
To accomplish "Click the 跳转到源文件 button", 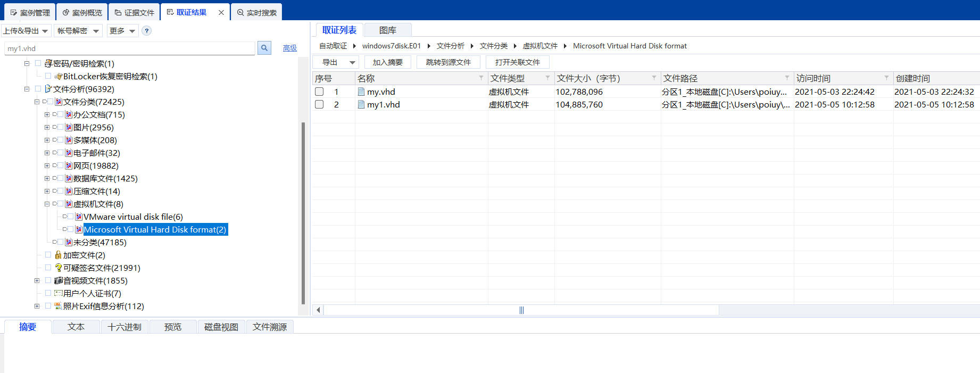I will (448, 62).
